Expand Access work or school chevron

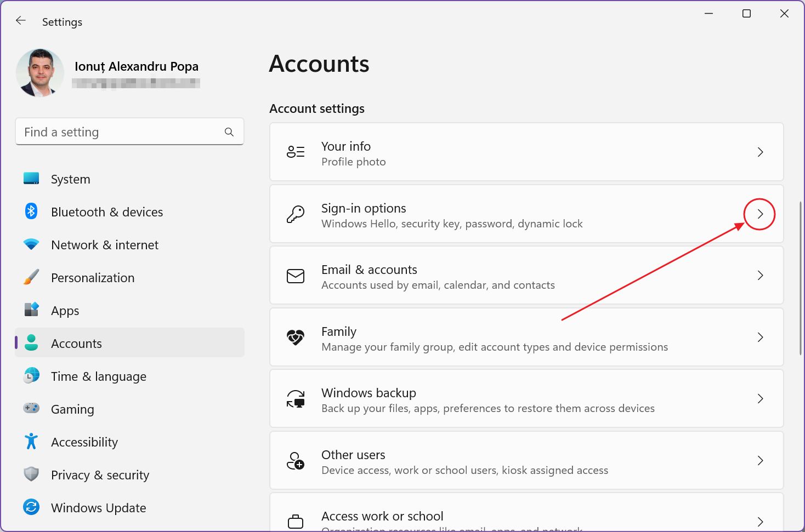(760, 522)
